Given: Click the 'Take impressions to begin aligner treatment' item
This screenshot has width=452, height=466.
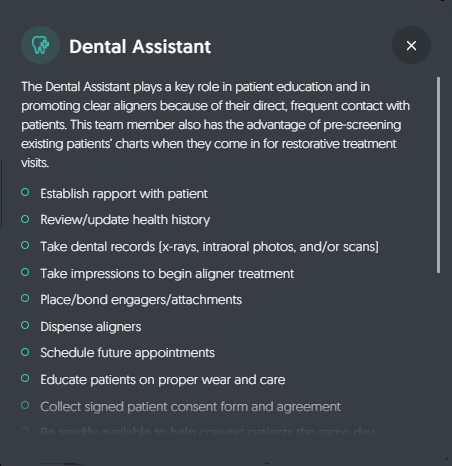Looking at the screenshot, I should point(167,274).
